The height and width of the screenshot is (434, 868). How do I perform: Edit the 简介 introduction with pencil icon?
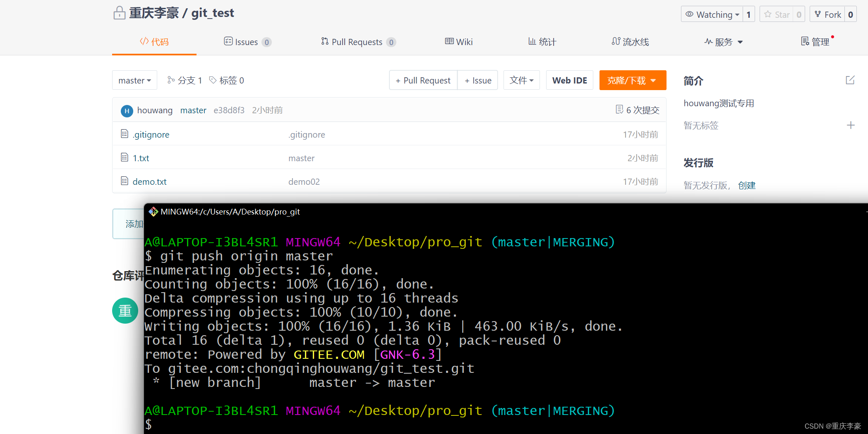(x=850, y=80)
